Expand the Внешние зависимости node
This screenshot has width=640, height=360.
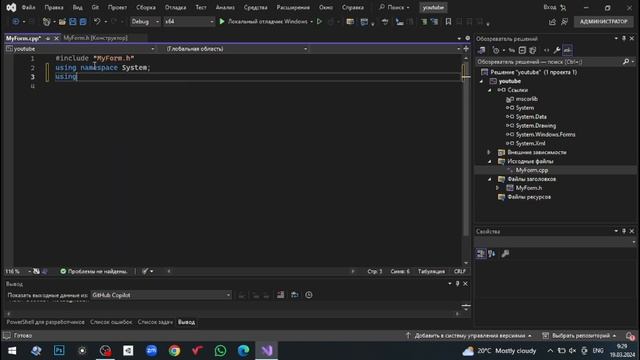(489, 152)
